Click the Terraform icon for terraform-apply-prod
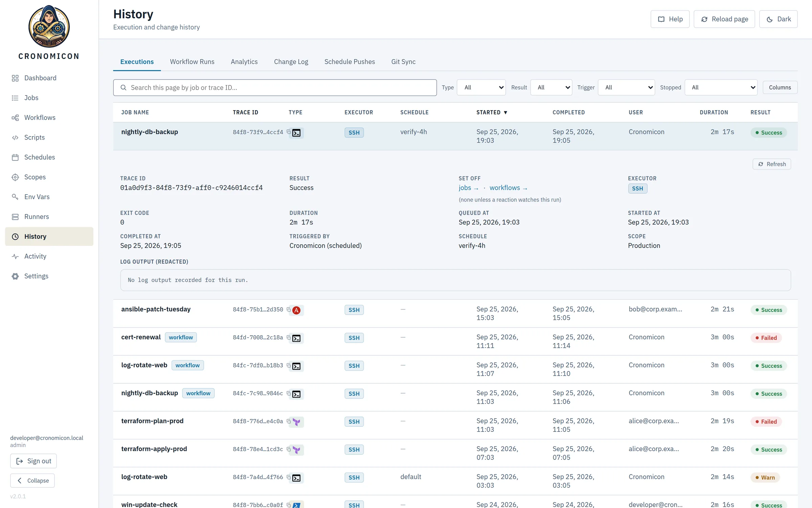812x508 pixels. [296, 450]
